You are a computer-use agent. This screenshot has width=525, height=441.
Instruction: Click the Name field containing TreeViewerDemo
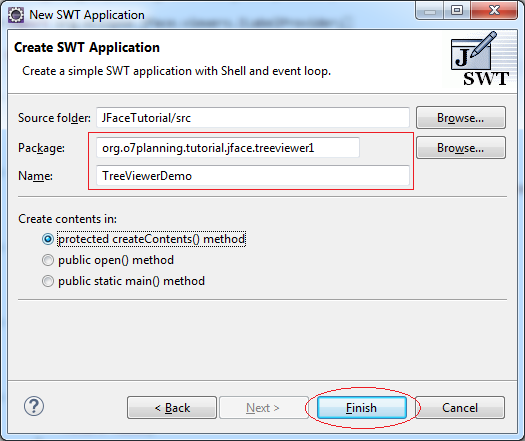click(x=253, y=175)
